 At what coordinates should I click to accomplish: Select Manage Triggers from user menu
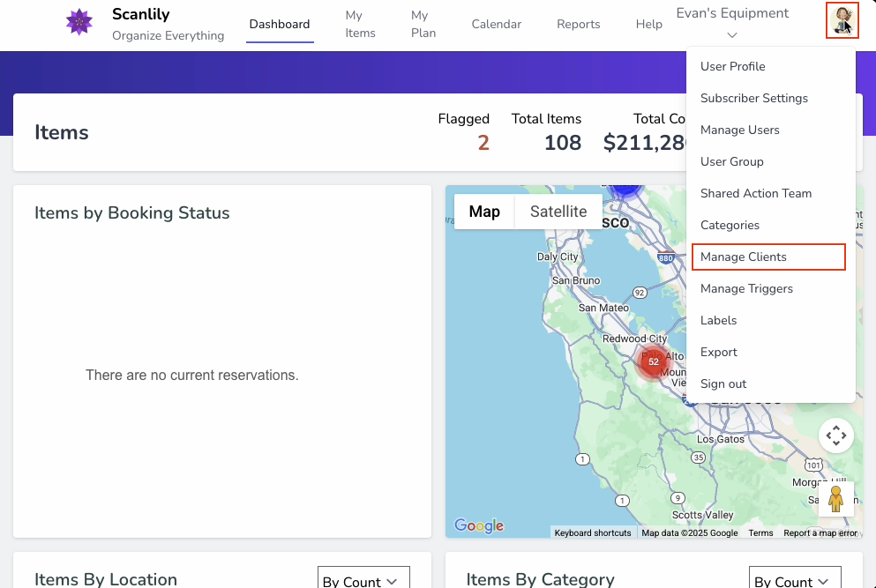pyautogui.click(x=746, y=288)
